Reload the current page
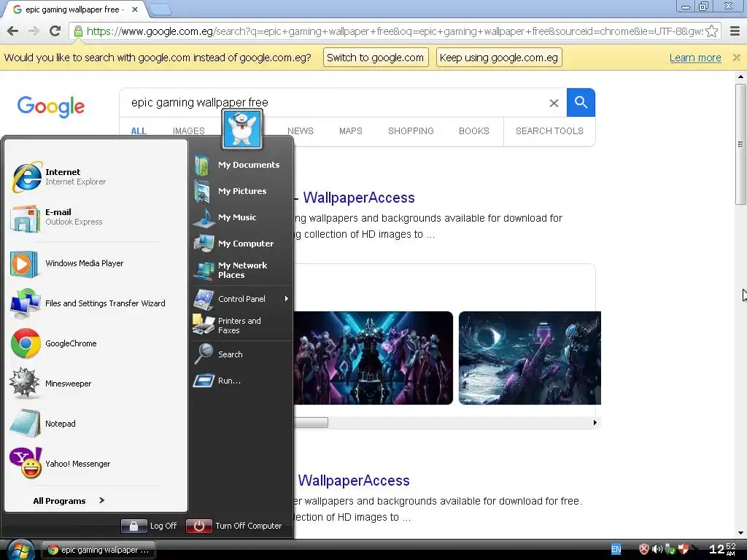 click(55, 31)
